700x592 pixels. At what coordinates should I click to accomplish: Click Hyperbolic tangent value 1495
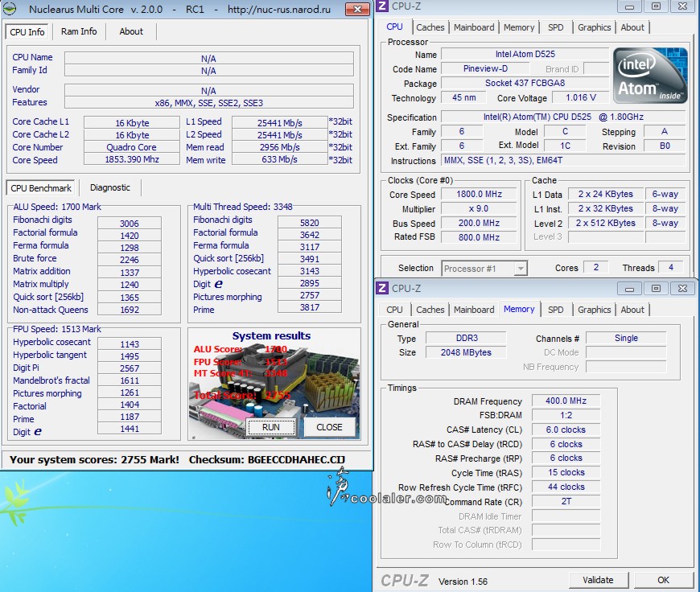[x=130, y=356]
